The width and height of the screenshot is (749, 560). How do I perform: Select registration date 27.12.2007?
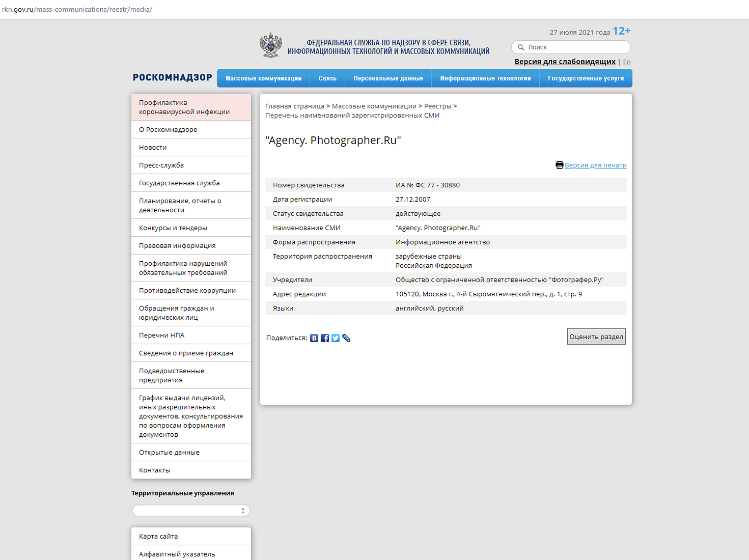coord(413,199)
